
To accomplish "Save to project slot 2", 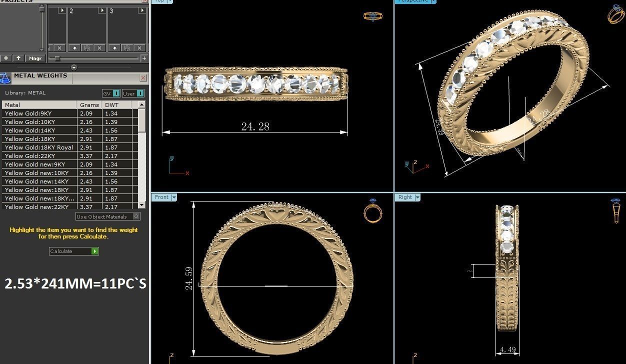I will coord(87,48).
